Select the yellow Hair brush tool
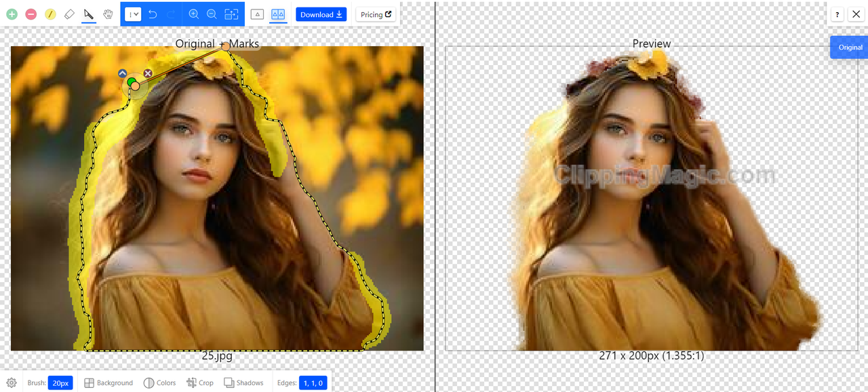The height and width of the screenshot is (392, 868). (x=50, y=14)
